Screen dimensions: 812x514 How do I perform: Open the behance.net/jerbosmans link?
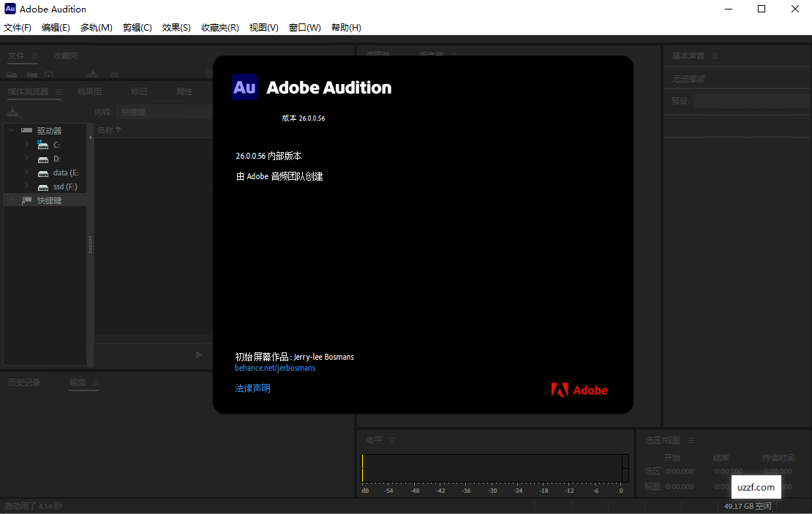275,368
